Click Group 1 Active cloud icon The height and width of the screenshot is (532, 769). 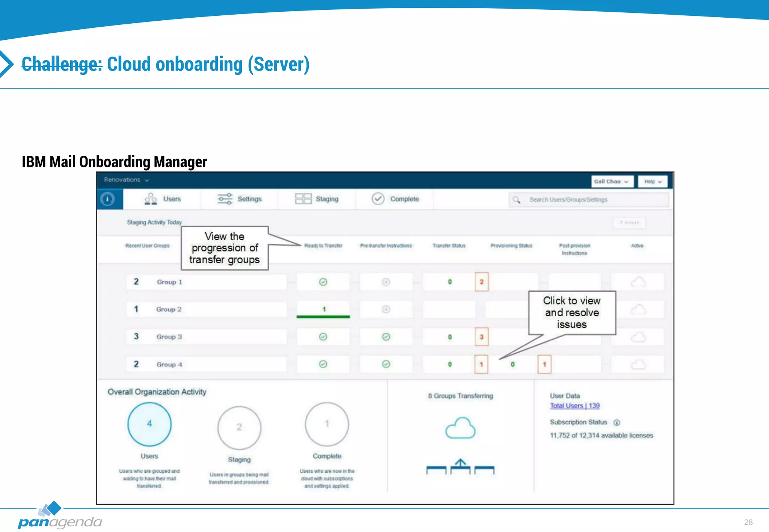click(638, 282)
